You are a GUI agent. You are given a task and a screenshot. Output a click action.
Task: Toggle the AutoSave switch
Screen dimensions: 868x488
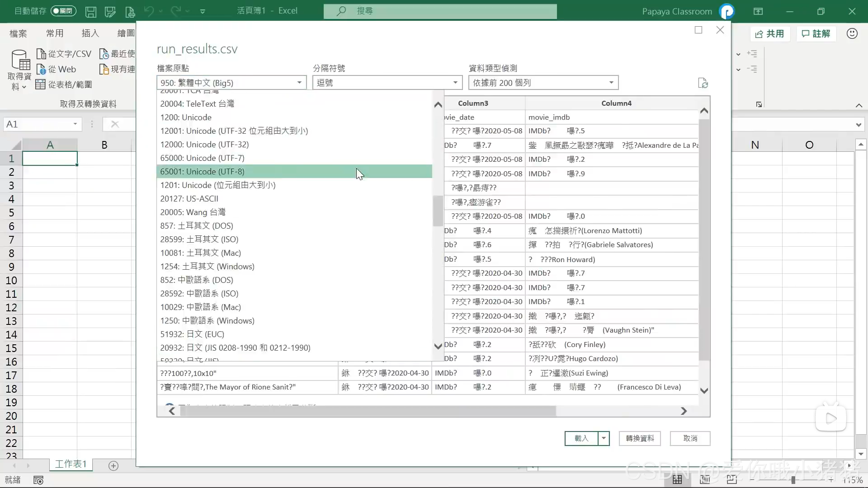click(63, 11)
